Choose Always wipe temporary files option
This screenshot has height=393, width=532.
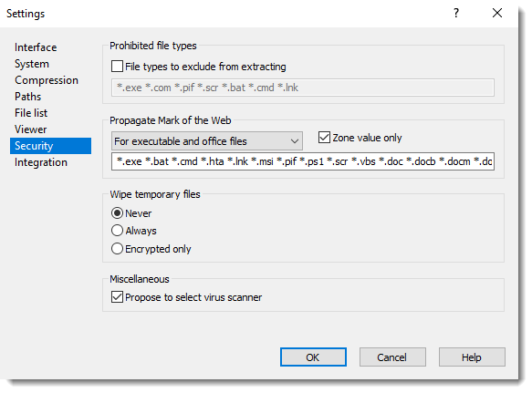pos(117,231)
